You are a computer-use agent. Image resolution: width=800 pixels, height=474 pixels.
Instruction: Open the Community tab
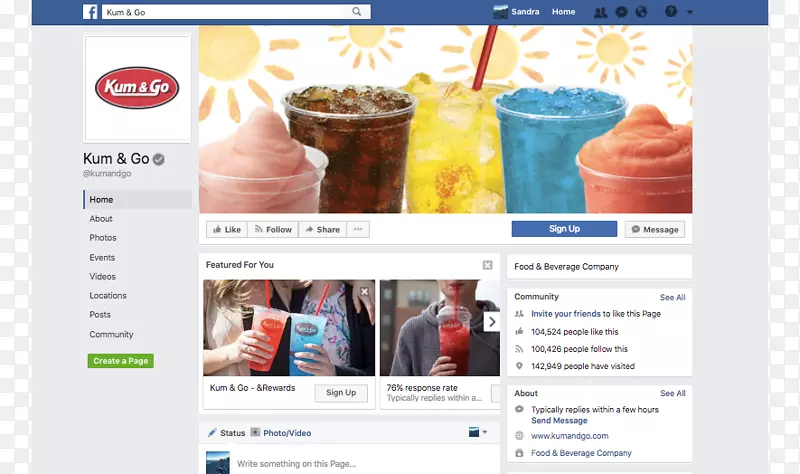(x=111, y=334)
